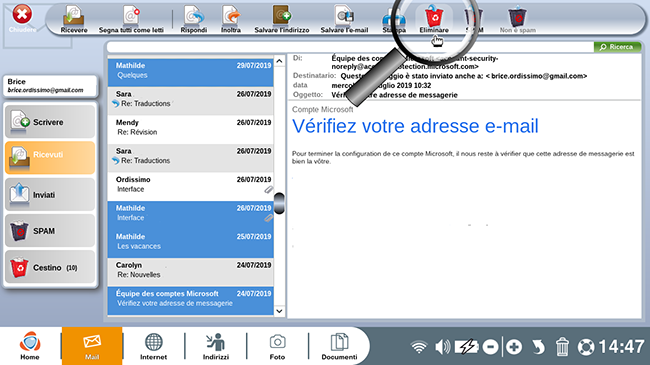This screenshot has height=365, width=650.
Task: Open Mendy's email 'Re: Révision'
Action: point(191,129)
